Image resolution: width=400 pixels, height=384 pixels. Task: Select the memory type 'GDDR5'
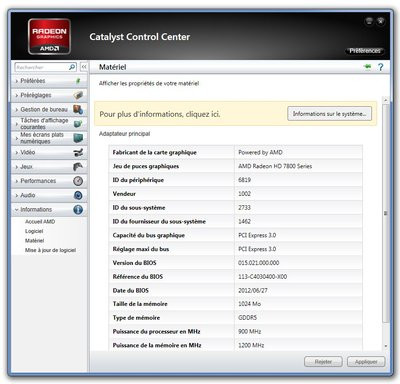coord(247,318)
